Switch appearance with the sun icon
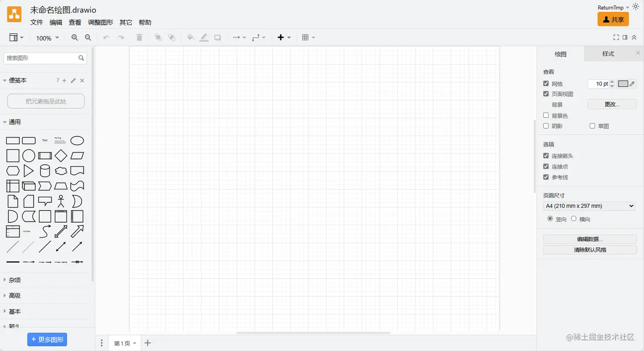Image resolution: width=644 pixels, height=351 pixels. click(635, 6)
